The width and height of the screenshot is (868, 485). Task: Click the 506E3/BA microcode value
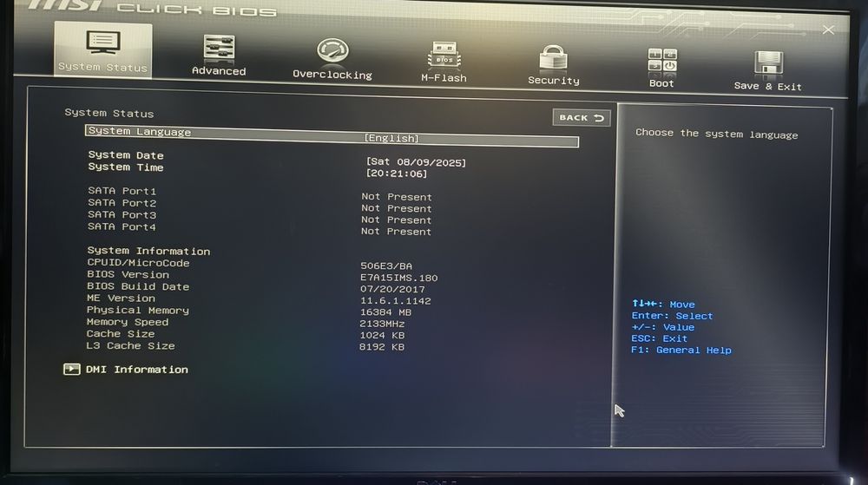coord(386,266)
